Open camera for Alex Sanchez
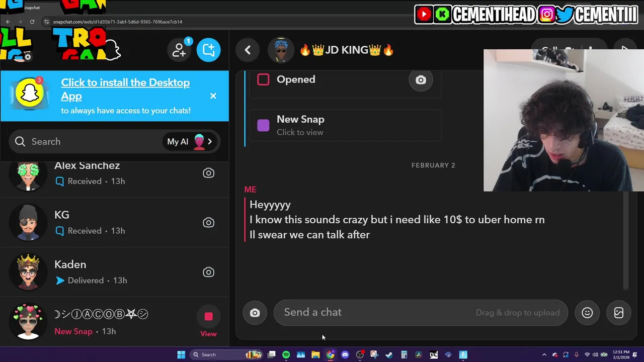The width and height of the screenshot is (644, 362). coord(208,173)
